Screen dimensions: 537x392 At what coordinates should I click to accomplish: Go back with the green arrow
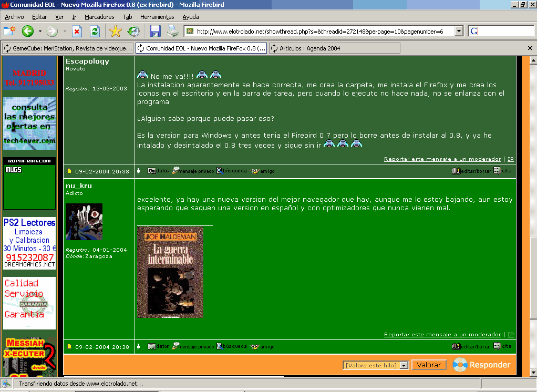pos(28,31)
